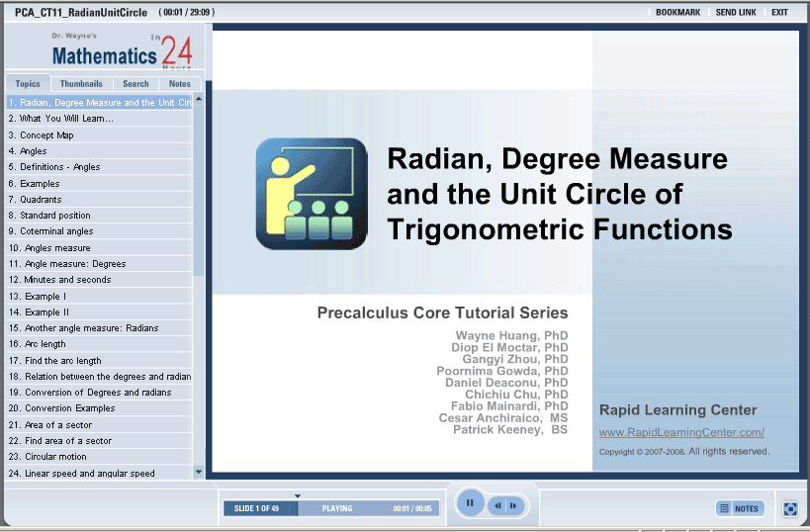Switch to the Thumbnails tab

[81, 84]
